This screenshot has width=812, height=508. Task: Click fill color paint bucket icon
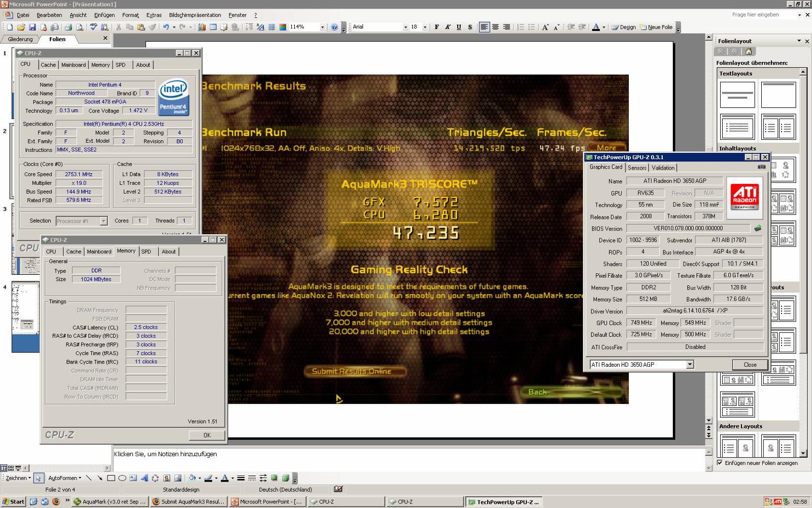click(192, 478)
